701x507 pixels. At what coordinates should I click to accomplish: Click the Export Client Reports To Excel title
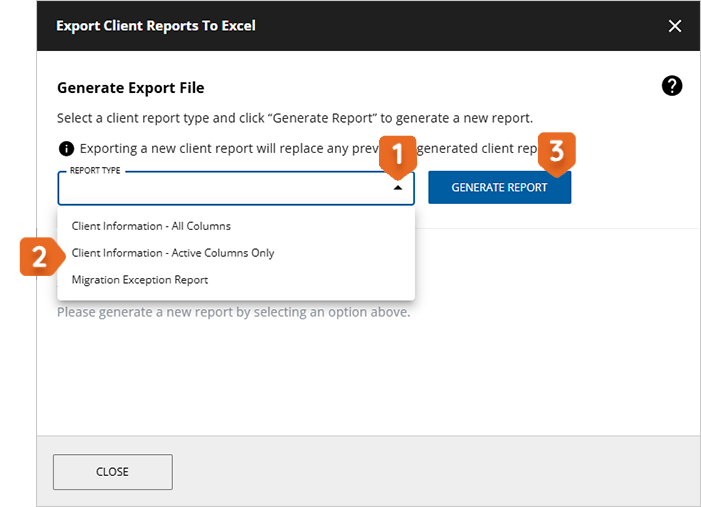pyautogui.click(x=155, y=26)
